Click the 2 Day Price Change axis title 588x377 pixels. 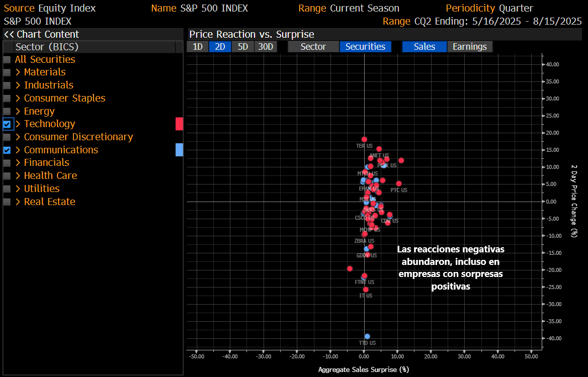(x=574, y=201)
